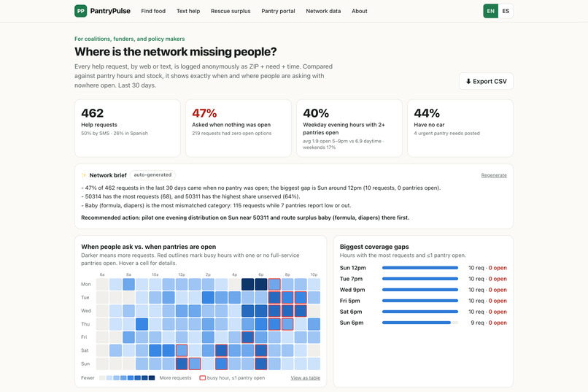Viewport: 588px width, 392px height.
Task: Open the About page
Action: (x=359, y=11)
